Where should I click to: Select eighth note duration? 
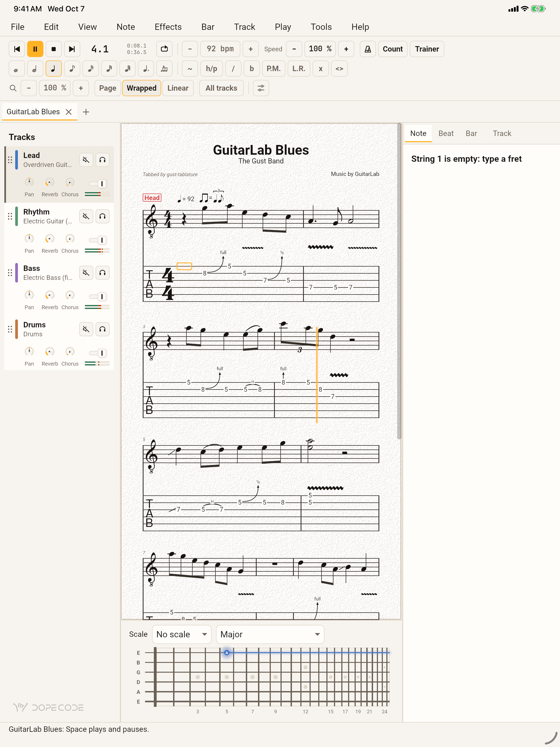(x=72, y=69)
